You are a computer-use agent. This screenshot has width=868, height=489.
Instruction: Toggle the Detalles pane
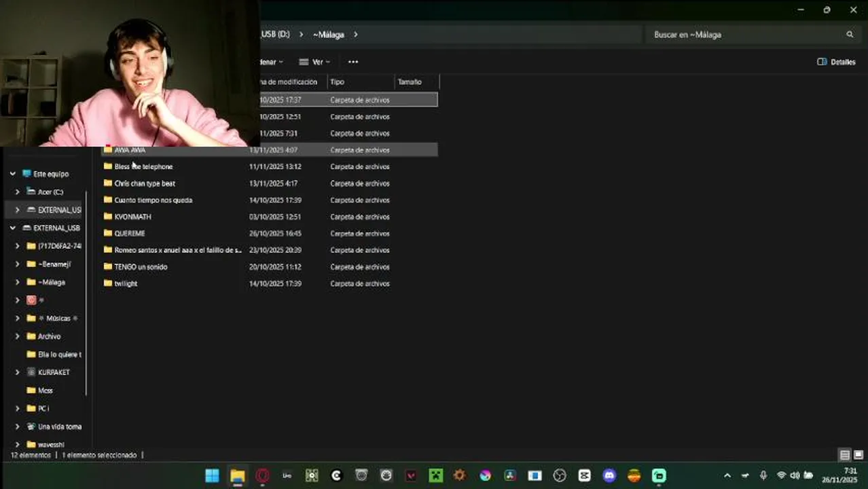coord(836,62)
